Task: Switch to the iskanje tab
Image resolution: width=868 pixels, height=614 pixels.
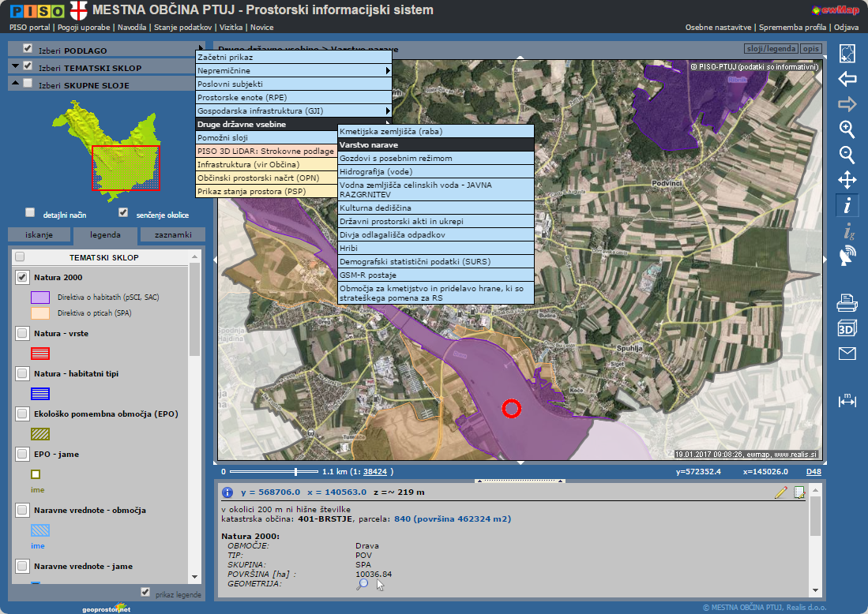Action: click(39, 235)
